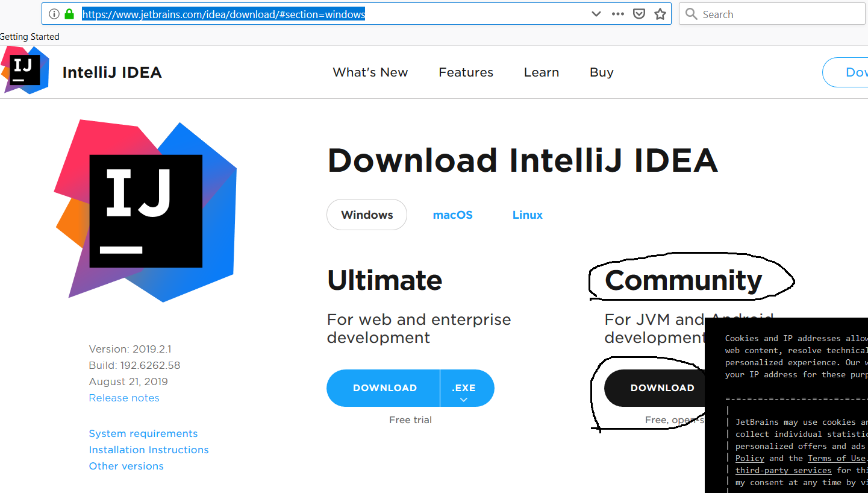Open the Buy menu item
Image resolution: width=868 pixels, height=493 pixels.
(602, 72)
